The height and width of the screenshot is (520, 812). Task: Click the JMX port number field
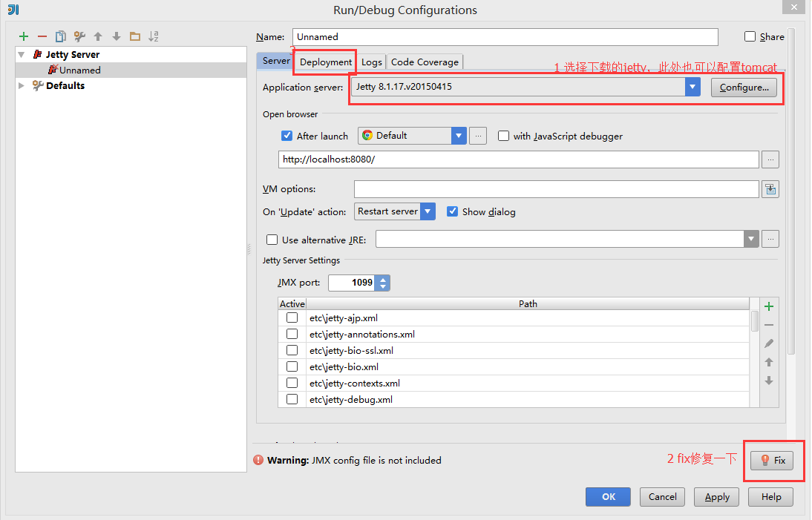(352, 283)
